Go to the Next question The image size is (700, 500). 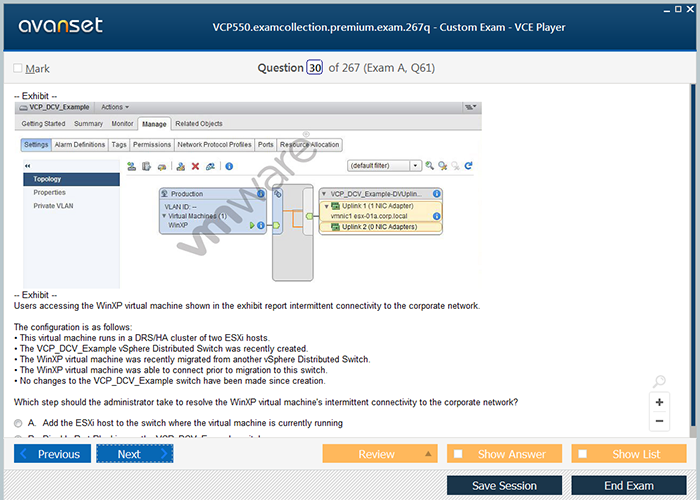pos(134,454)
